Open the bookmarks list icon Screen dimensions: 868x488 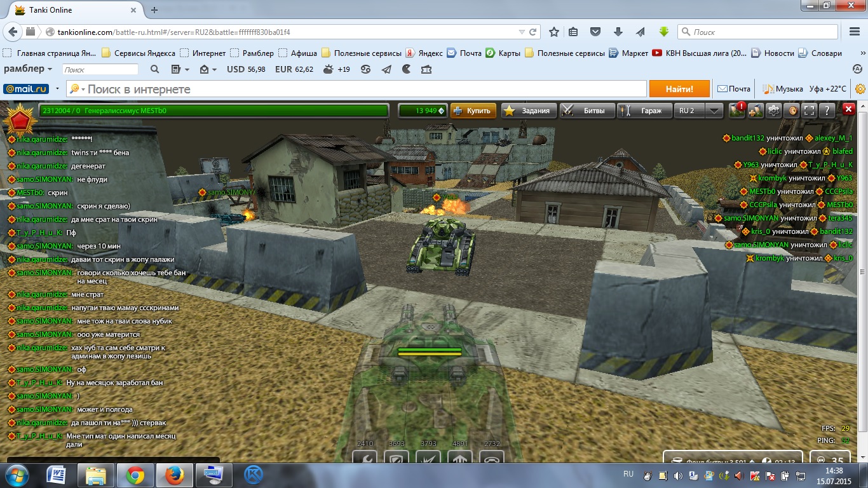coord(573,32)
